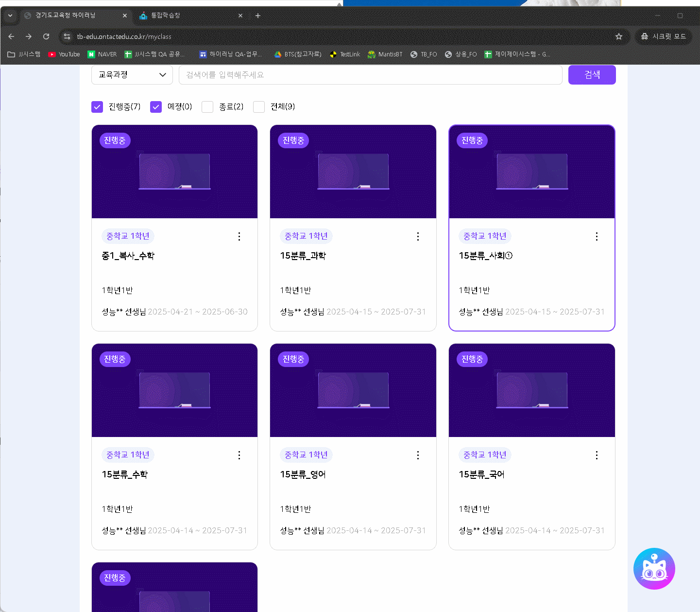Check the 전체(9) filter checkbox
The image size is (700, 612).
259,107
